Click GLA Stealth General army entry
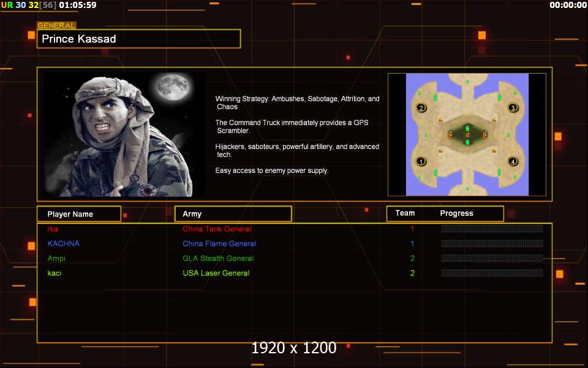The height and width of the screenshot is (368, 588). click(218, 258)
